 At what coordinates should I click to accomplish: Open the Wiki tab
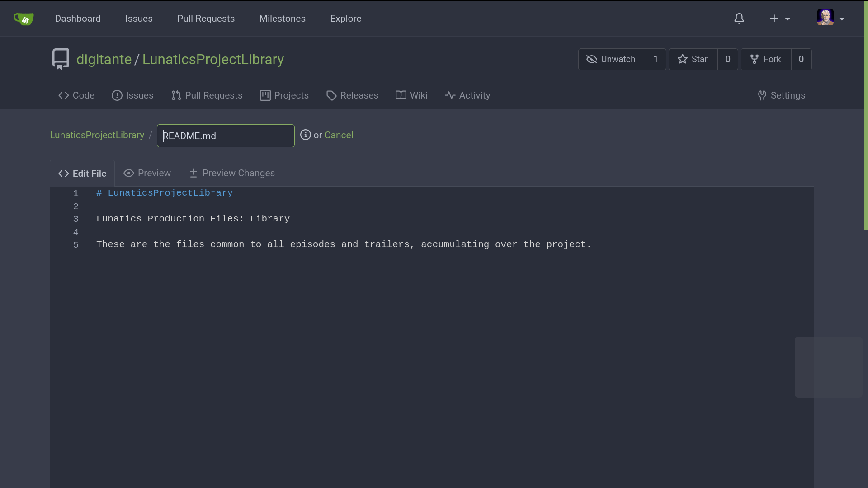coord(411,95)
